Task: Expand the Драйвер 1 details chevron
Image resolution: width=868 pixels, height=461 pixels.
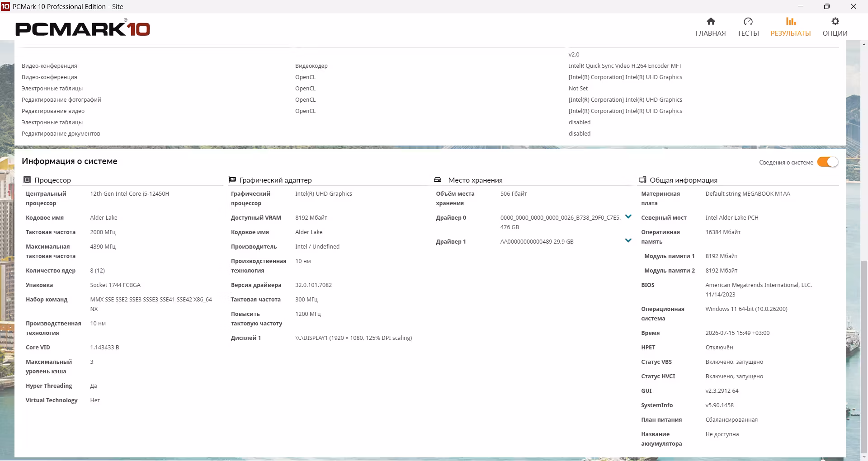Action: click(628, 240)
